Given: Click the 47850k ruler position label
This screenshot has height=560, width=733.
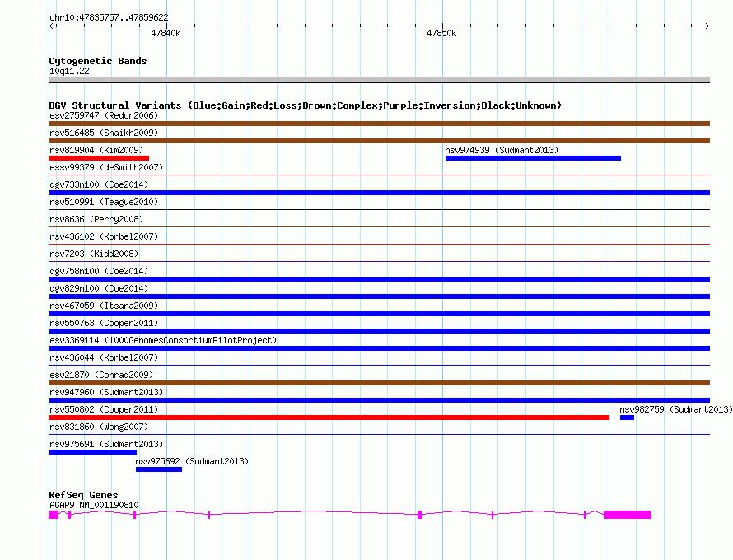Looking at the screenshot, I should click(x=441, y=34).
